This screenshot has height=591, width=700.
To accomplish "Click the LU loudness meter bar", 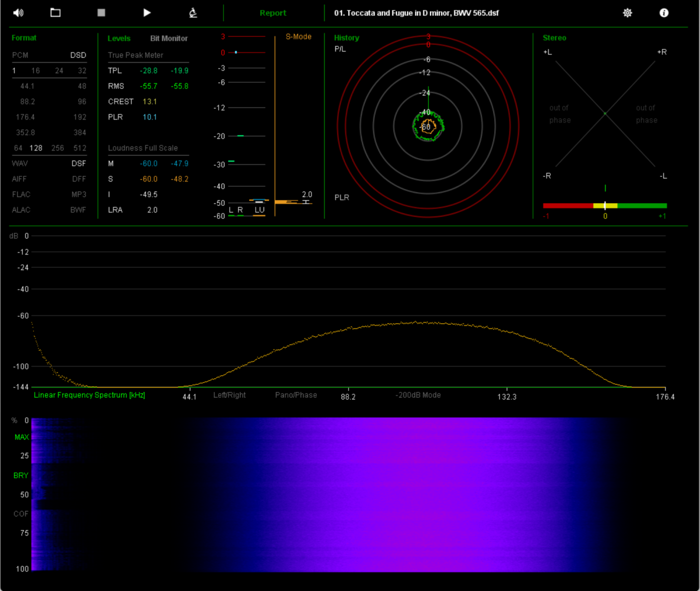I will click(x=259, y=202).
